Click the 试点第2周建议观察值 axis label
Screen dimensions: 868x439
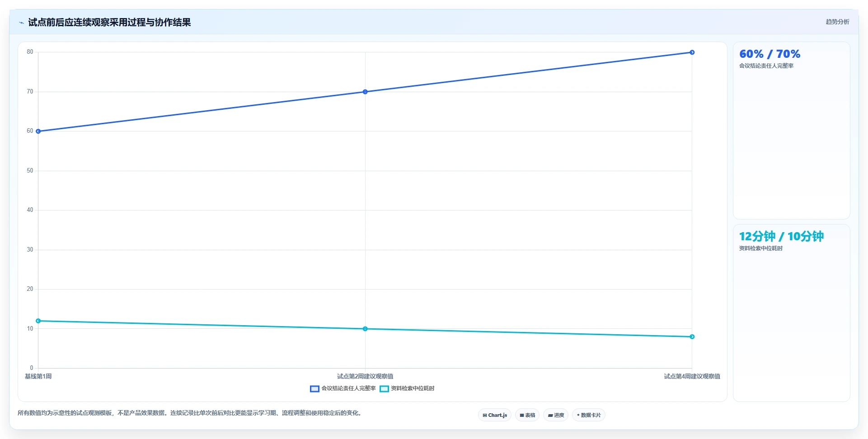(365, 376)
